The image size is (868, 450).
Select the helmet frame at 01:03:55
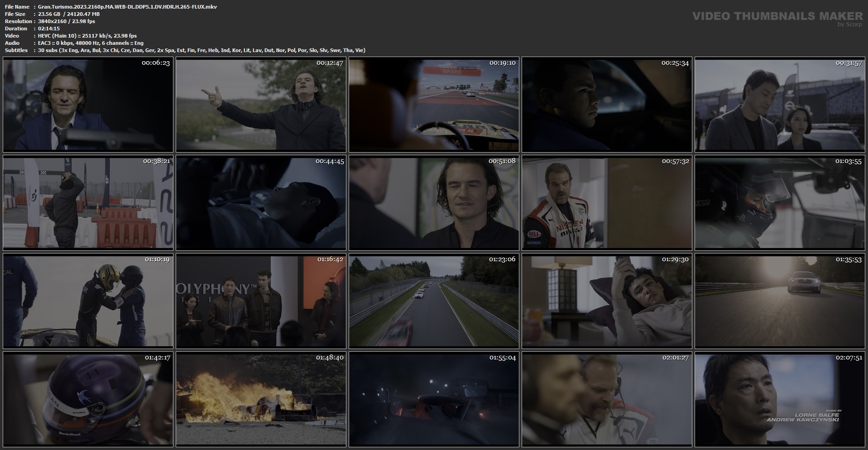click(780, 203)
